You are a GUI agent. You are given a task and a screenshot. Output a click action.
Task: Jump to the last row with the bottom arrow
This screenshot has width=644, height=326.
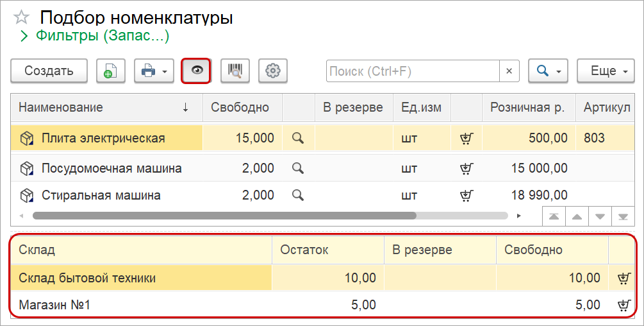622,216
